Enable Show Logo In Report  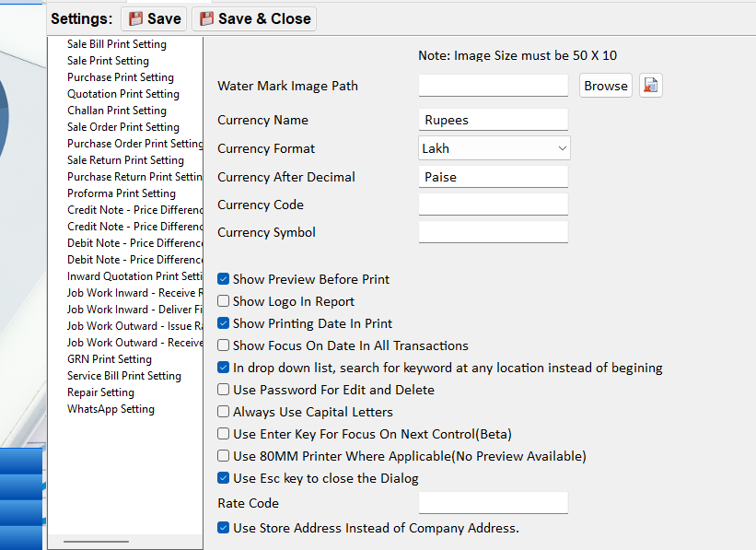click(224, 301)
